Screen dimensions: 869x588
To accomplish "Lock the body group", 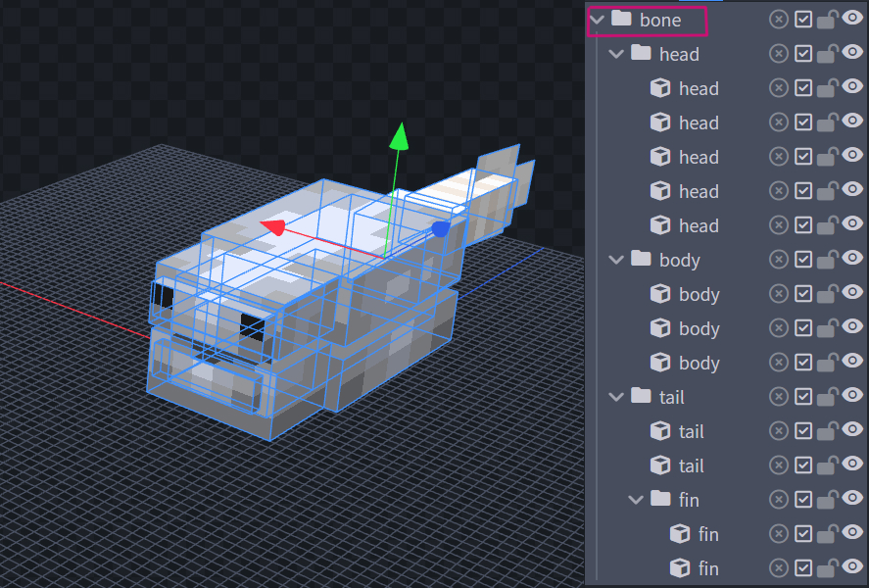I will [x=827, y=260].
